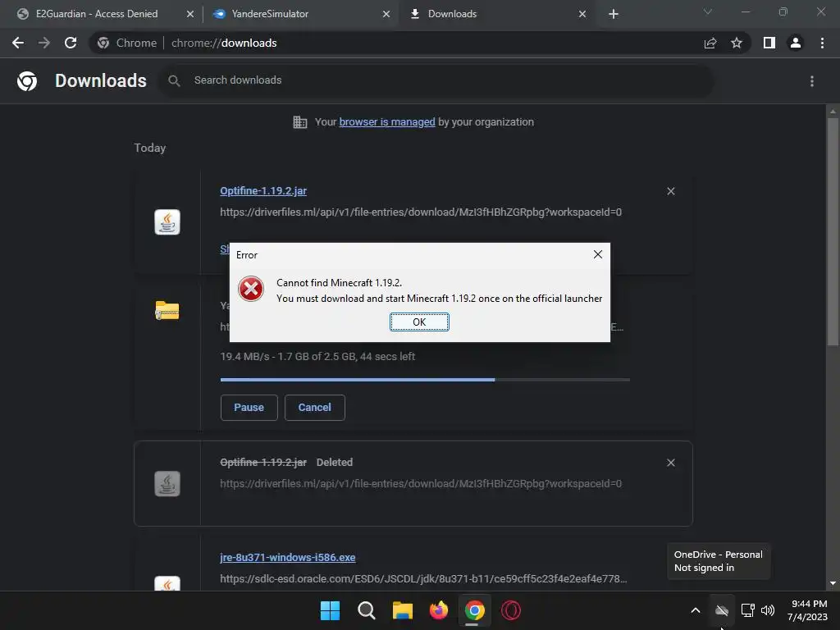Open the Windows Start menu
Viewport: 840px width, 630px height.
330,610
